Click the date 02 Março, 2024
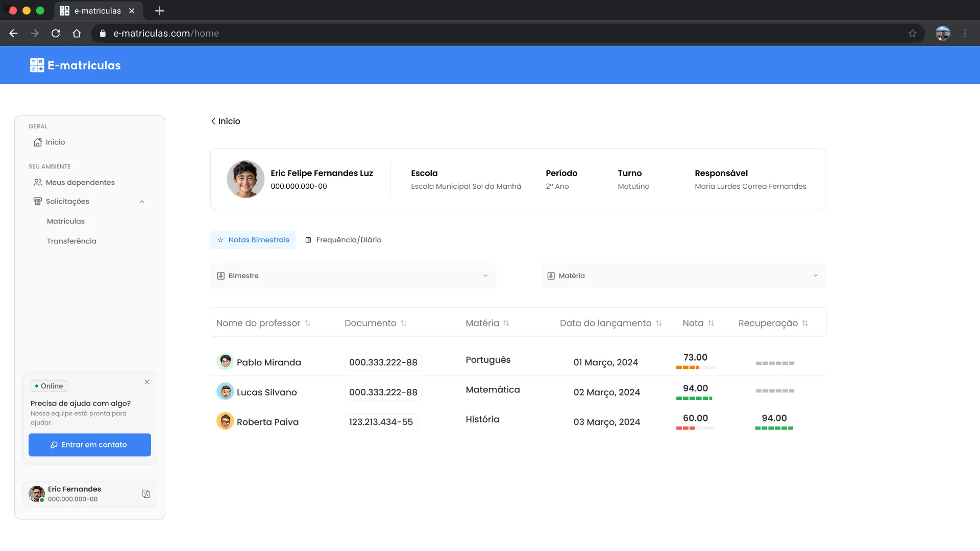This screenshot has height=551, width=980. click(x=606, y=392)
